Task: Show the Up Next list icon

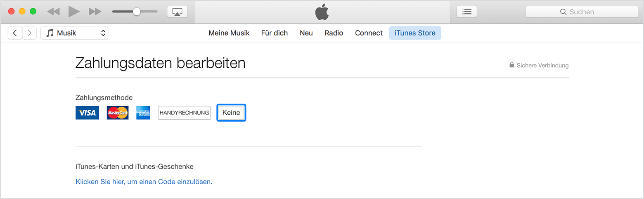Action: point(467,12)
